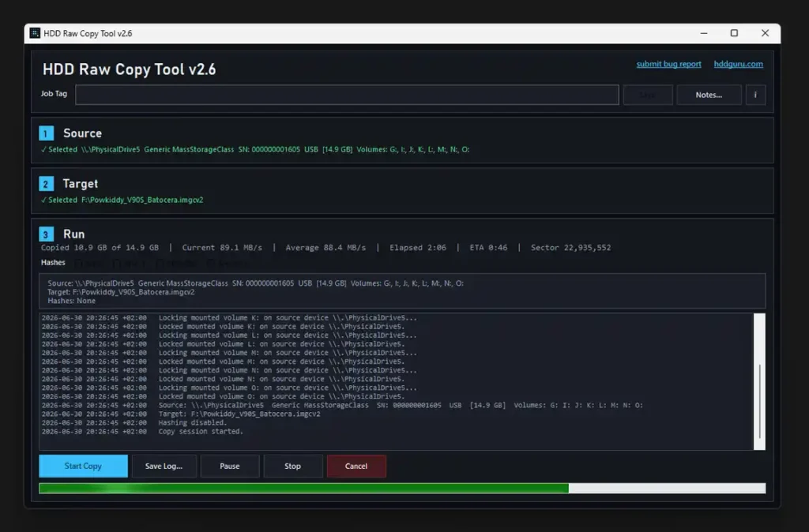Cancel the copy job
Viewport: 809px width, 532px height.
point(356,466)
